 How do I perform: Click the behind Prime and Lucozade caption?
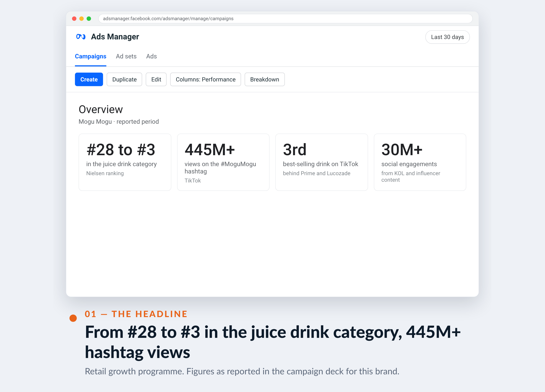316,173
